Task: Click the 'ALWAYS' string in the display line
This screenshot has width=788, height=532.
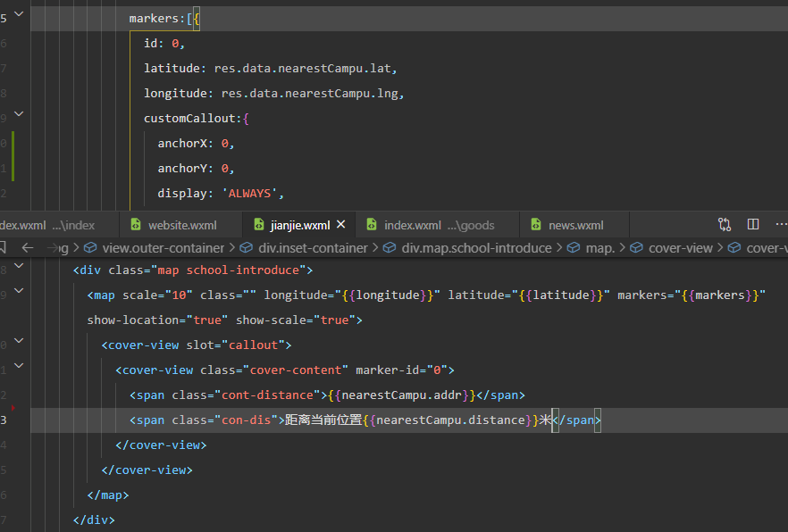Action: point(250,194)
